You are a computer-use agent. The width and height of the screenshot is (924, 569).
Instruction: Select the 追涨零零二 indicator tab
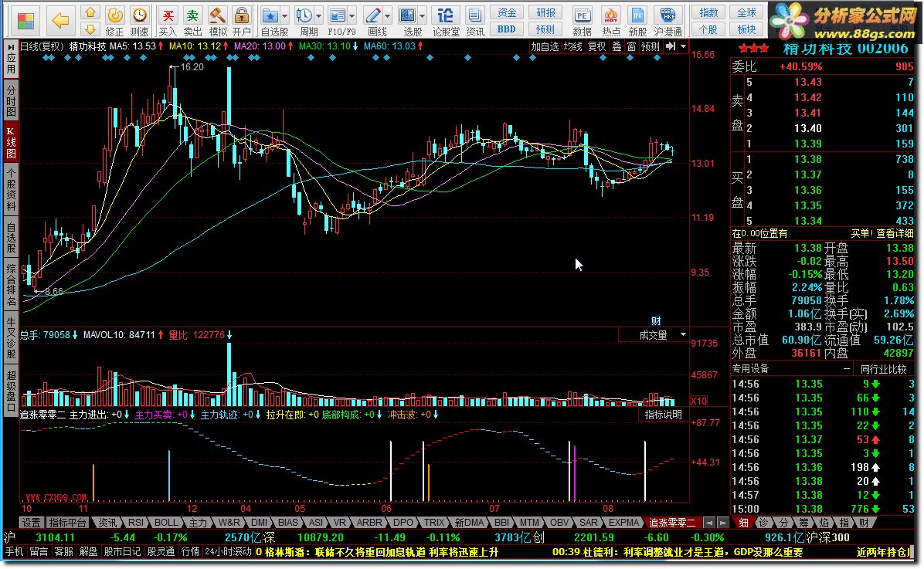(x=672, y=523)
